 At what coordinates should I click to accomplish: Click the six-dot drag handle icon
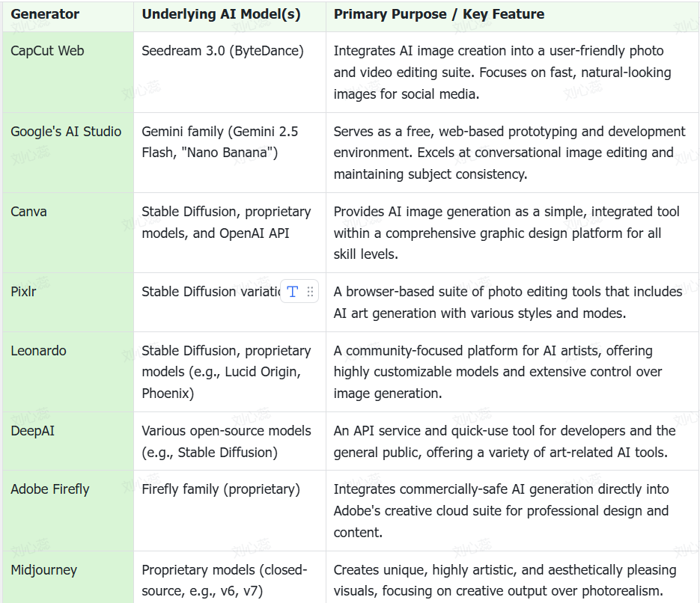[310, 292]
